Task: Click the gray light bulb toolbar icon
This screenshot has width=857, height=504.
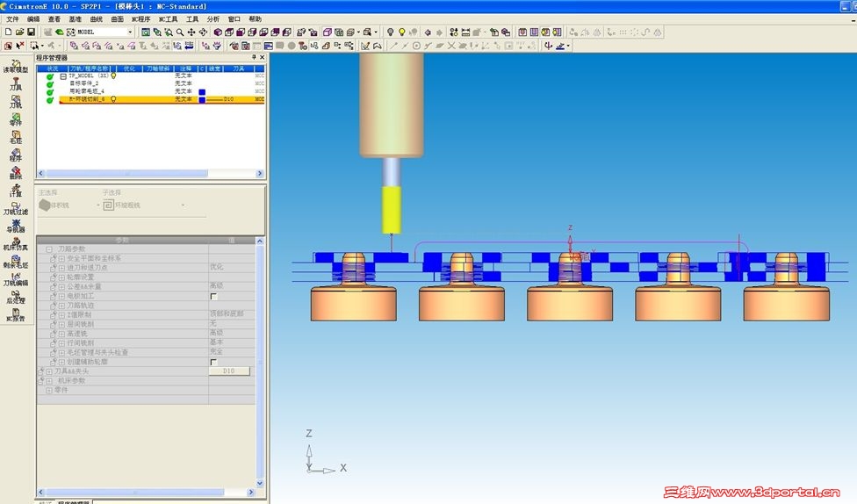Action: [390, 32]
